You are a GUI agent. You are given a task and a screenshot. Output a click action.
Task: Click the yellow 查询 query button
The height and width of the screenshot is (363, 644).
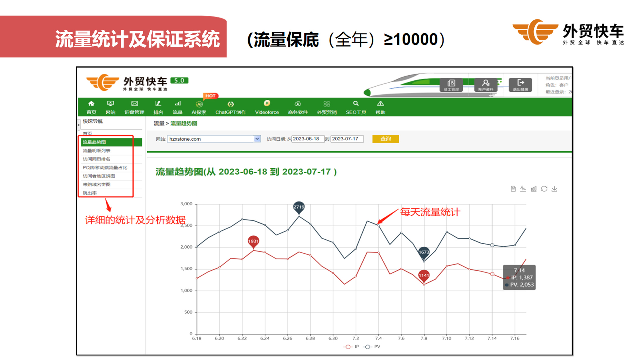385,139
